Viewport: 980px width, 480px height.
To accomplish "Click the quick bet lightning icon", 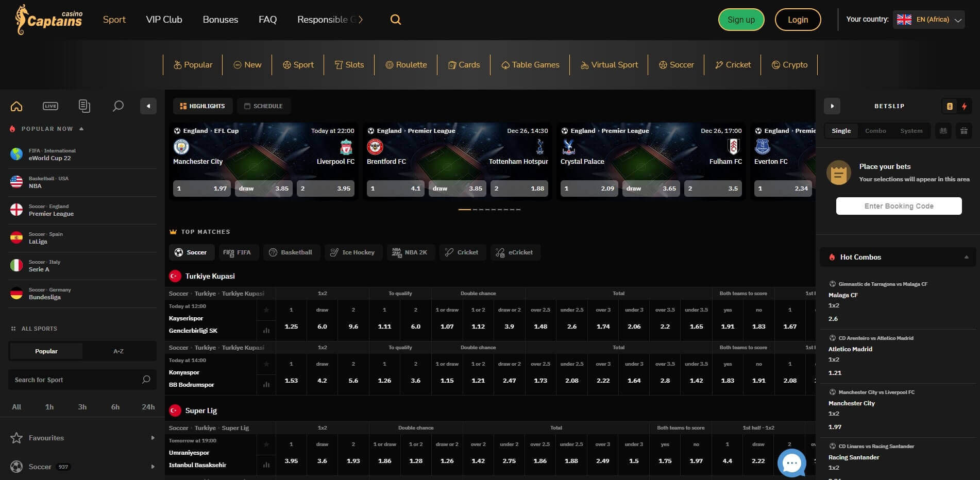I will (964, 106).
